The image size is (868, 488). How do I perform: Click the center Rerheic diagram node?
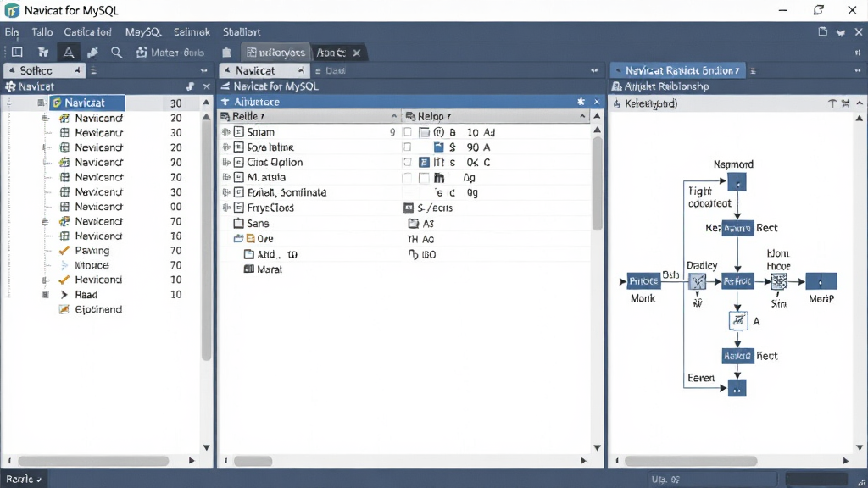(737, 281)
